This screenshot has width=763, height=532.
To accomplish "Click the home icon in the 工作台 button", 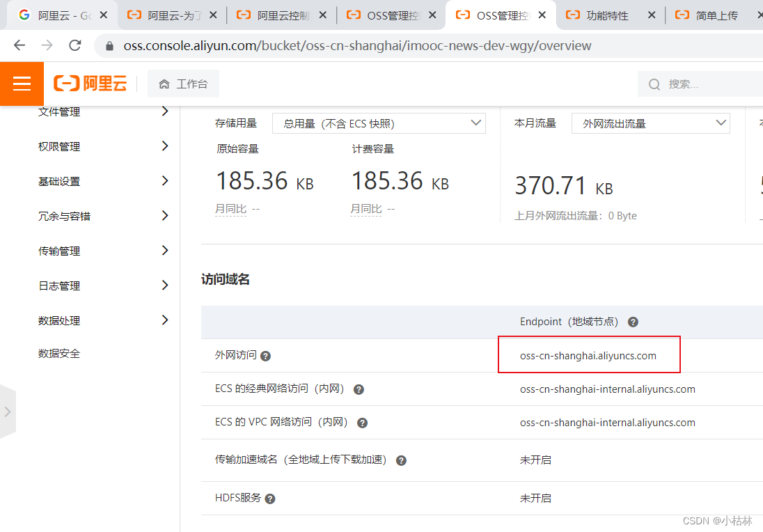I will pyautogui.click(x=164, y=84).
